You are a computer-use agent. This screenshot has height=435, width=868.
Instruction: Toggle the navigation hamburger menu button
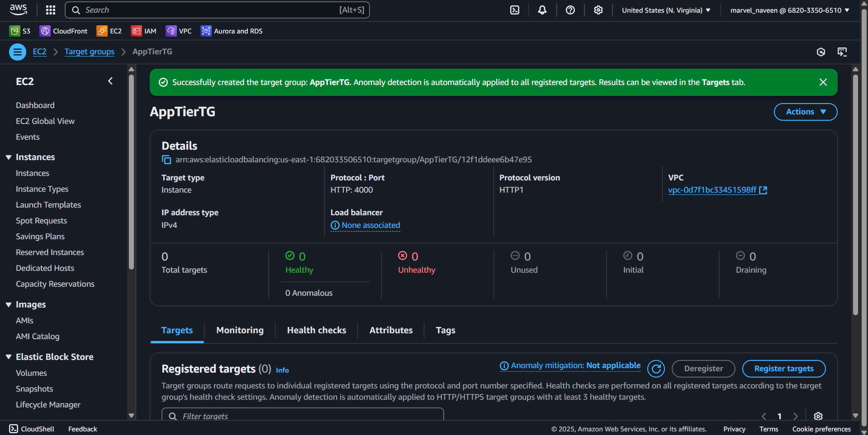pos(18,52)
